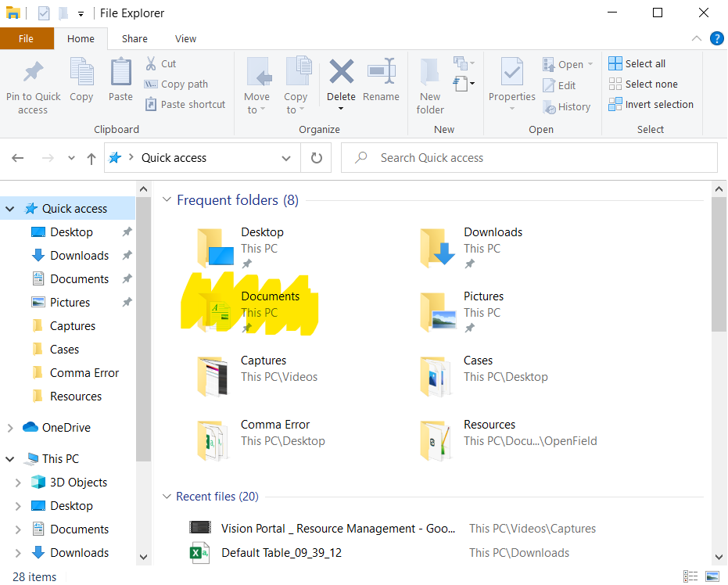Click the Select none icon
The image size is (728, 585).
click(x=615, y=84)
